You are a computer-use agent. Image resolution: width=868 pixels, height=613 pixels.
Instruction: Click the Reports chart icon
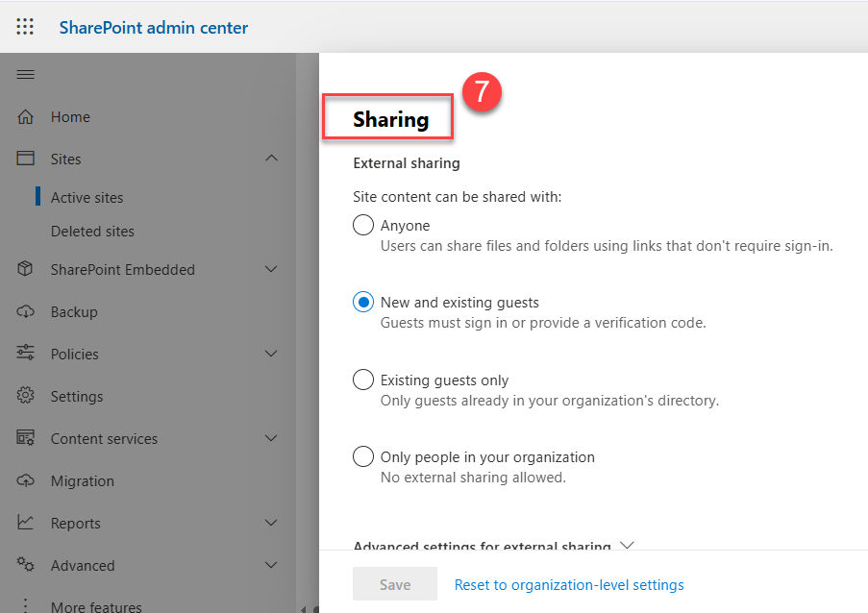[25, 523]
